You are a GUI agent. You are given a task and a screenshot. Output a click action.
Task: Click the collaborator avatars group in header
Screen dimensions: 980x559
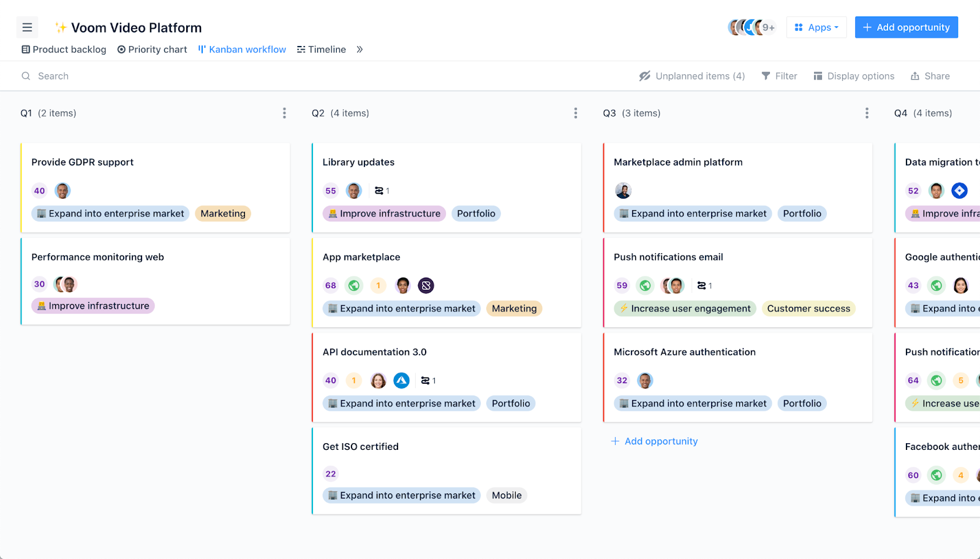[x=752, y=28]
